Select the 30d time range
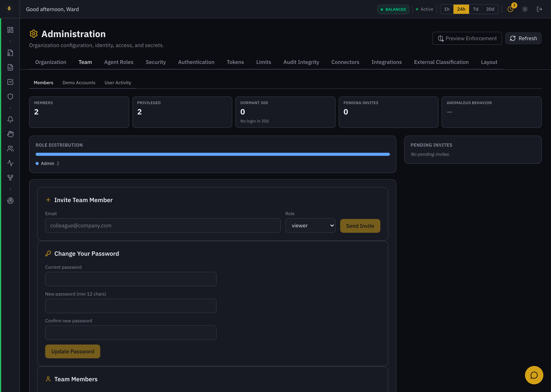 (490, 9)
